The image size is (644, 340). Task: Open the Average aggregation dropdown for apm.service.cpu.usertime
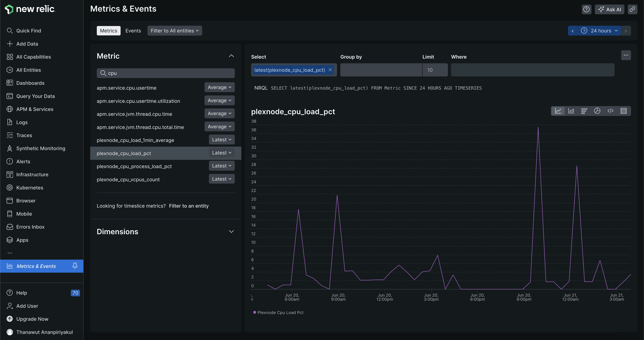coord(219,87)
